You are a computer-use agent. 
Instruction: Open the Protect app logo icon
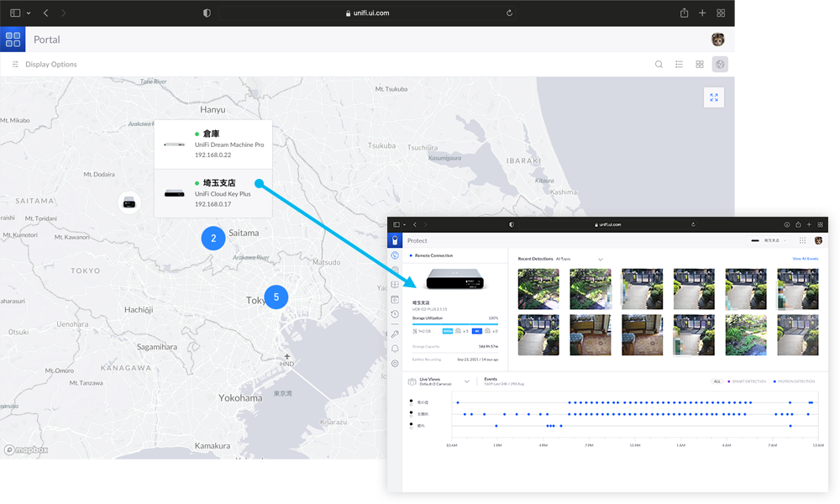pos(395,240)
